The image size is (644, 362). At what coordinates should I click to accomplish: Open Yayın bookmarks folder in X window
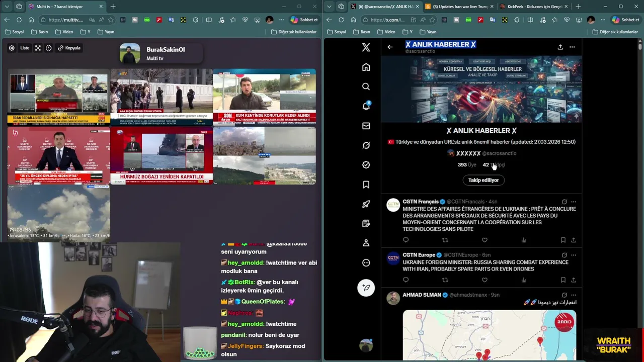point(428,32)
